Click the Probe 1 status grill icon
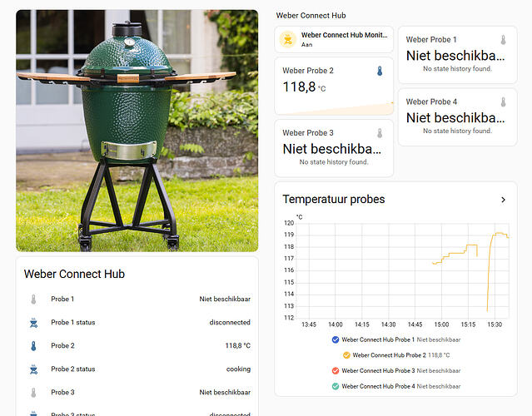This screenshot has height=416, width=532. [33, 323]
